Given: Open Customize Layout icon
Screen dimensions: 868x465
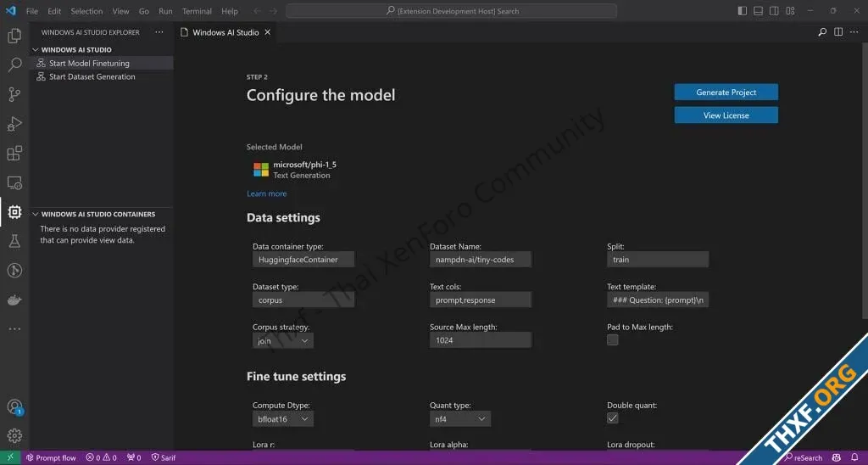Looking at the screenshot, I should coord(791,10).
